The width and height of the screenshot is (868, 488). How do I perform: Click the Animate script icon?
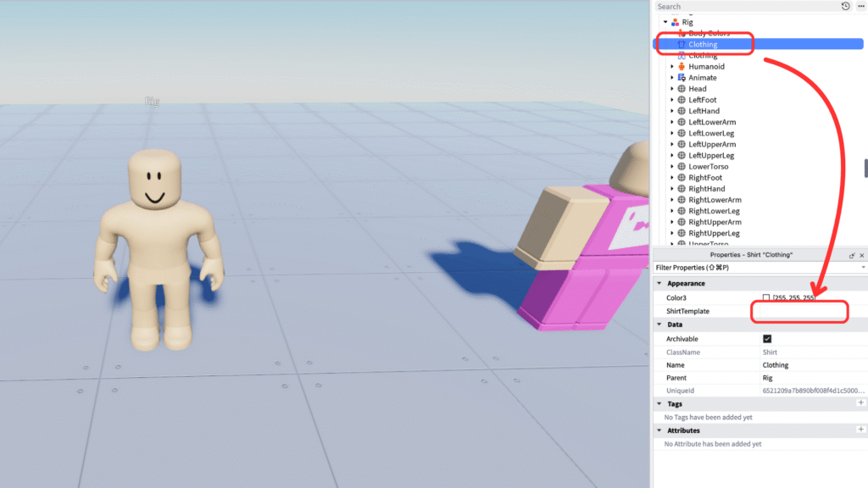pyautogui.click(x=681, y=77)
